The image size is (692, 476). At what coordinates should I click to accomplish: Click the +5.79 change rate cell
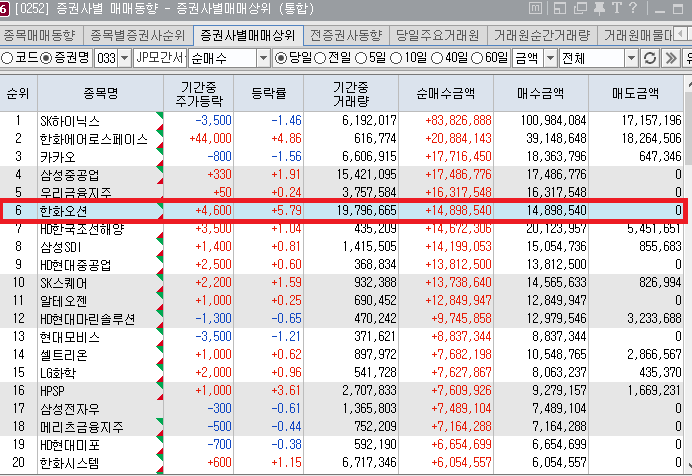click(x=286, y=211)
